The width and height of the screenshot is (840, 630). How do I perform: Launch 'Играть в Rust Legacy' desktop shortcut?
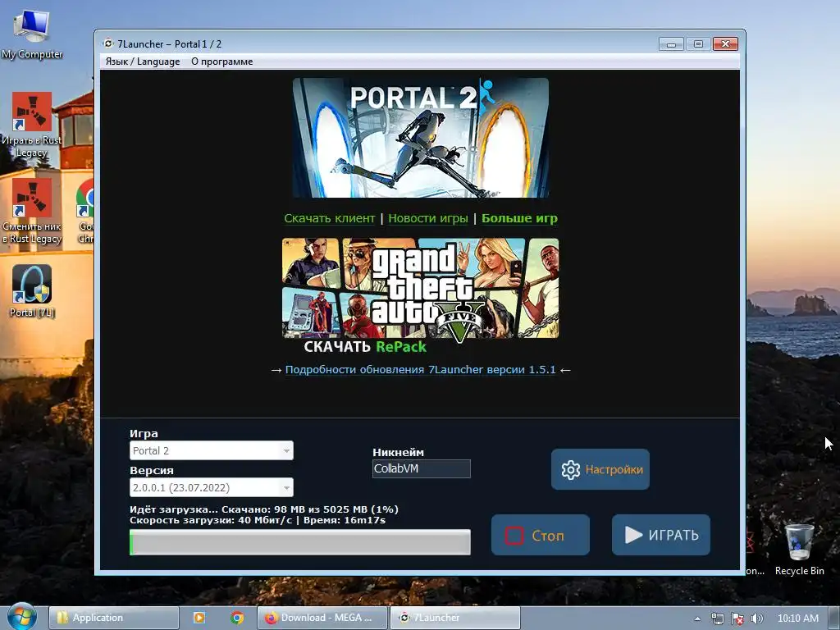[32, 125]
